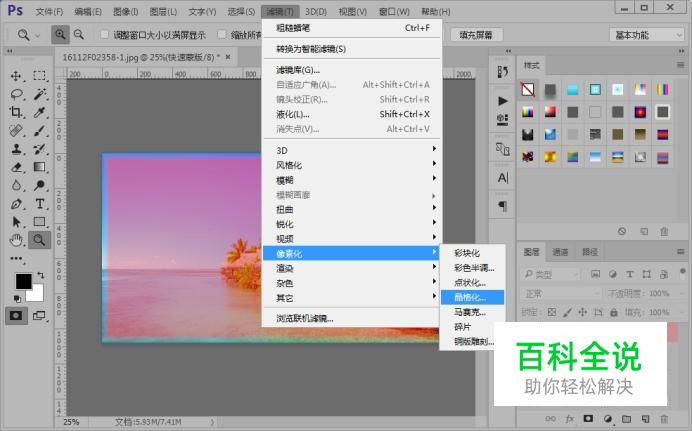692x431 pixels.
Task: Click the layer fx icon at bottom
Action: 569,419
